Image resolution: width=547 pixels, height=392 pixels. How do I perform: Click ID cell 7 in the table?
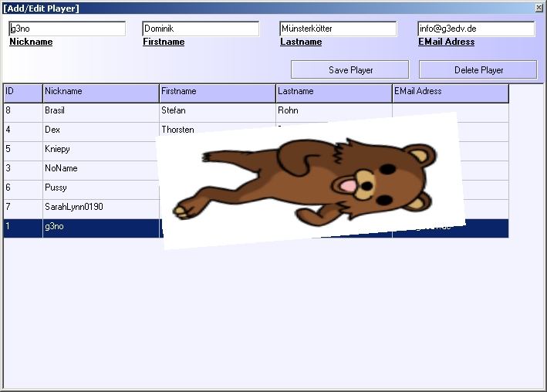click(23, 209)
